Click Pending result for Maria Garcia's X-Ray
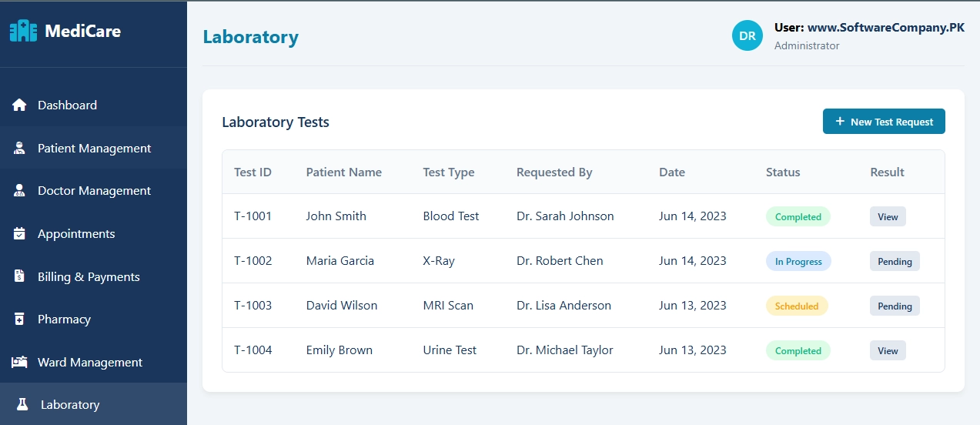This screenshot has width=980, height=425. [895, 262]
